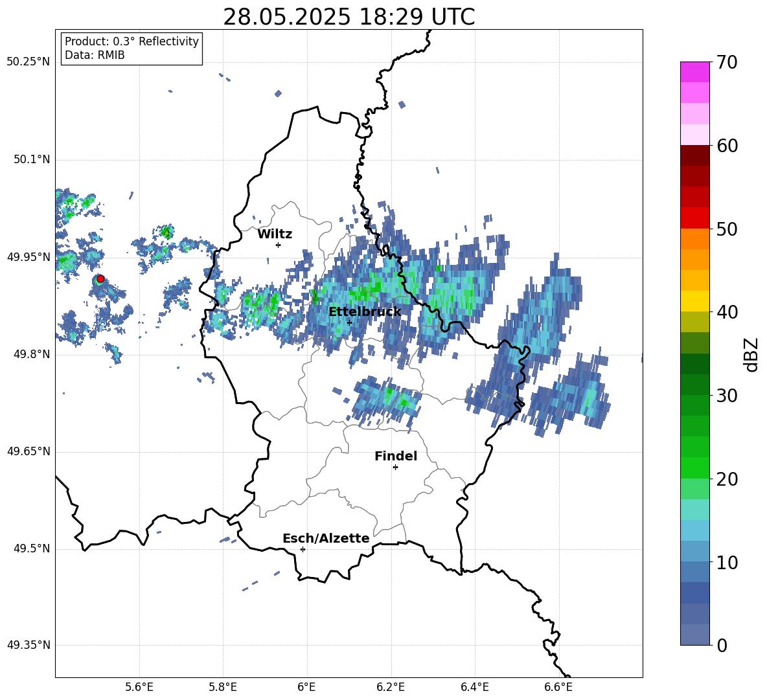Viewport: 767px width, 700px height.
Task: Click the 'Data: RMIB' label
Action: coord(95,55)
